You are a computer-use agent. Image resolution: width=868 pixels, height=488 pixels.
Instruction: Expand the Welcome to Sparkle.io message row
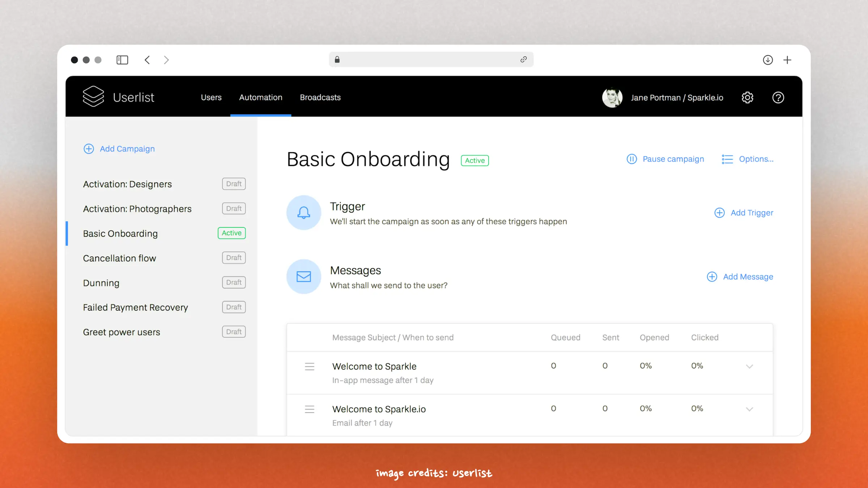tap(749, 409)
